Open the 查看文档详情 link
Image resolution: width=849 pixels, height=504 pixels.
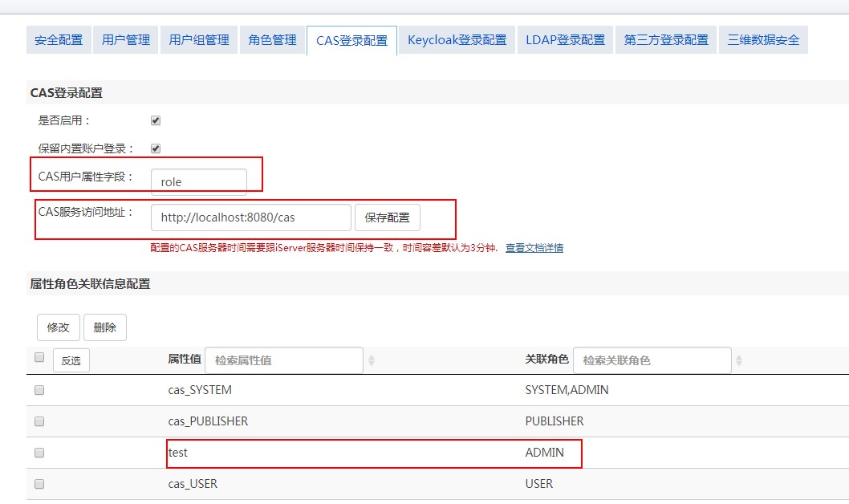[x=534, y=248]
